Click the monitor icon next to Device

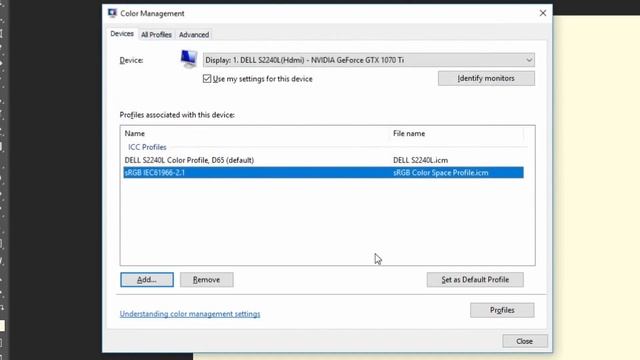(189, 59)
